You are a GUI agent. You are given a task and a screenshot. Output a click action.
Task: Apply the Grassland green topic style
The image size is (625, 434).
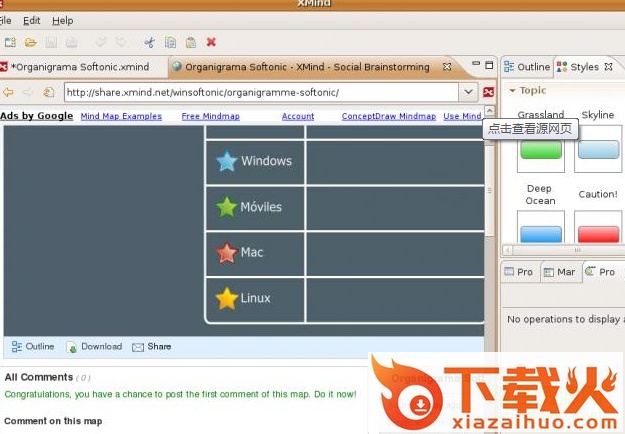541,149
